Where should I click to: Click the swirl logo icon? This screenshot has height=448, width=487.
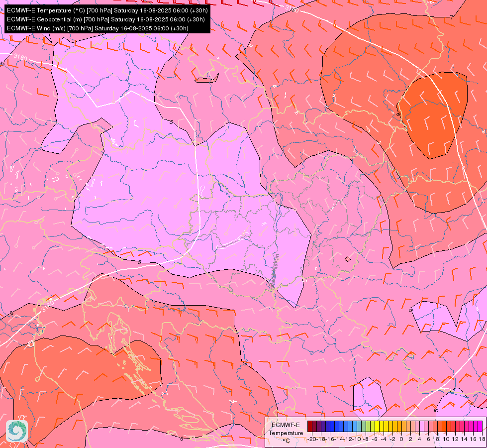click(x=17, y=431)
